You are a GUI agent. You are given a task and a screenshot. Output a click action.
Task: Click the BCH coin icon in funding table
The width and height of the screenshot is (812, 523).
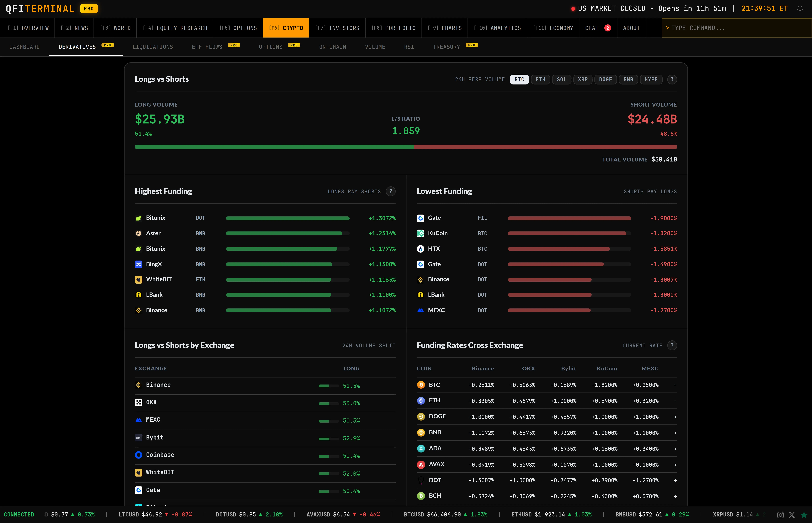click(421, 496)
